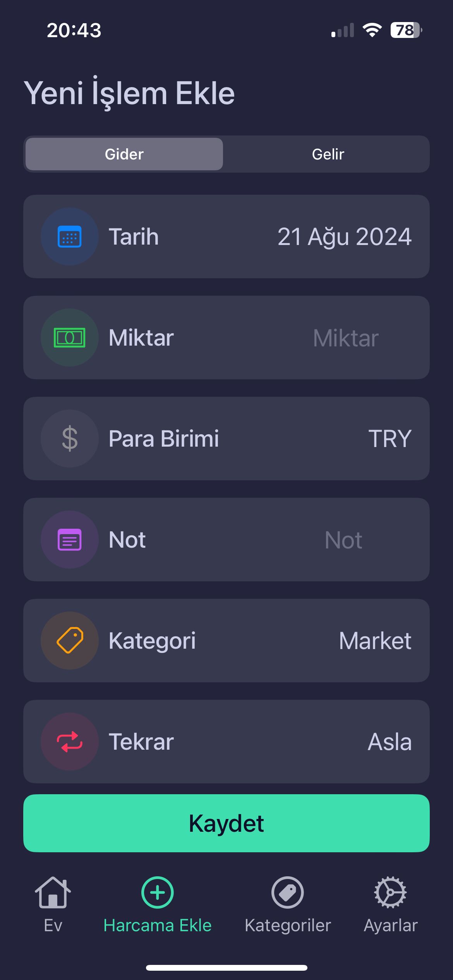Switch the transaction type to Gider
This screenshot has height=980, width=453.
tap(124, 154)
